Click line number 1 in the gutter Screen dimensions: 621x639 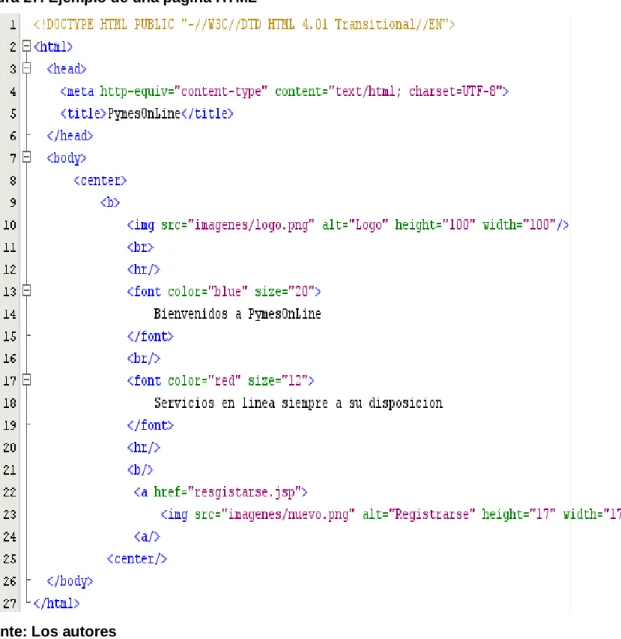click(x=13, y=25)
